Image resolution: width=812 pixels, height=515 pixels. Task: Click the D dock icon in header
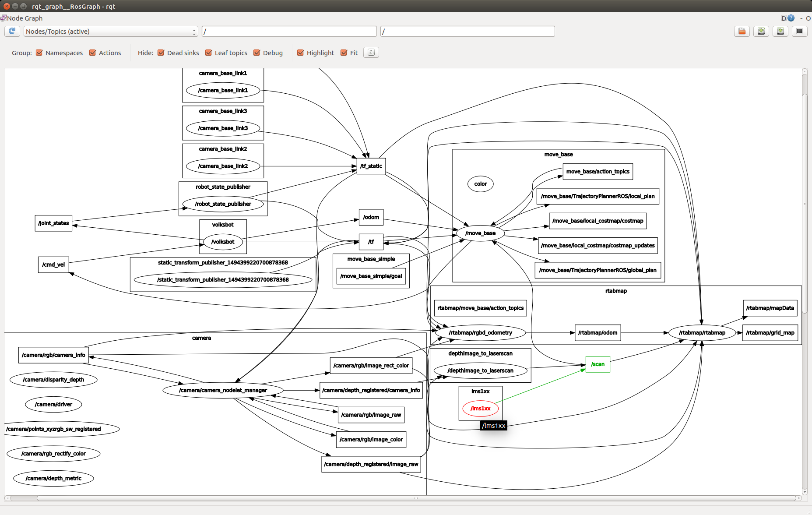[784, 18]
